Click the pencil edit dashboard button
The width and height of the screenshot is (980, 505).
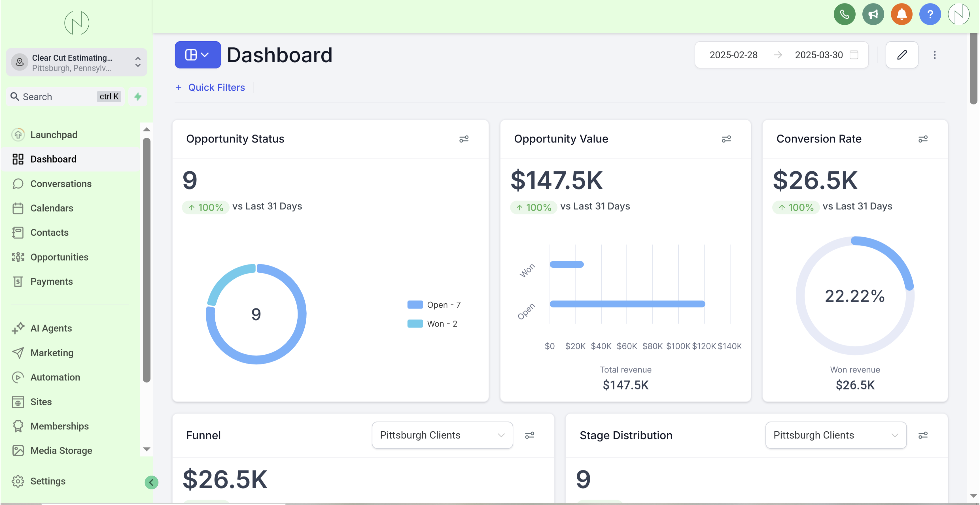coord(901,55)
